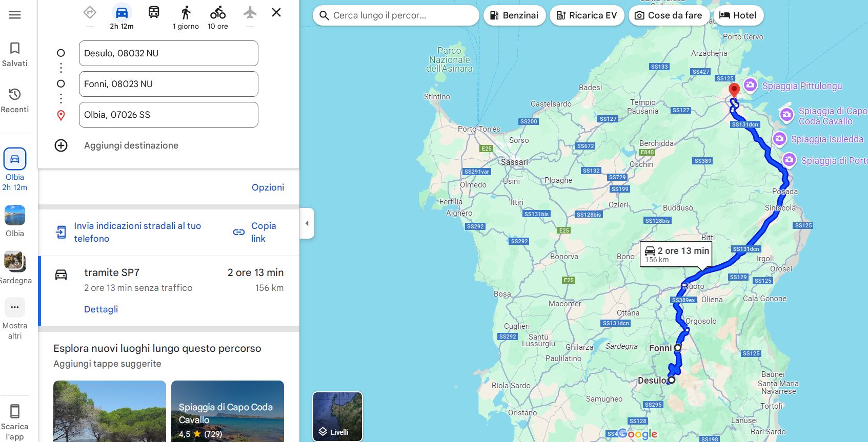Image resolution: width=868 pixels, height=442 pixels.
Task: Select walking mode 1 giorno
Action: coord(186,17)
